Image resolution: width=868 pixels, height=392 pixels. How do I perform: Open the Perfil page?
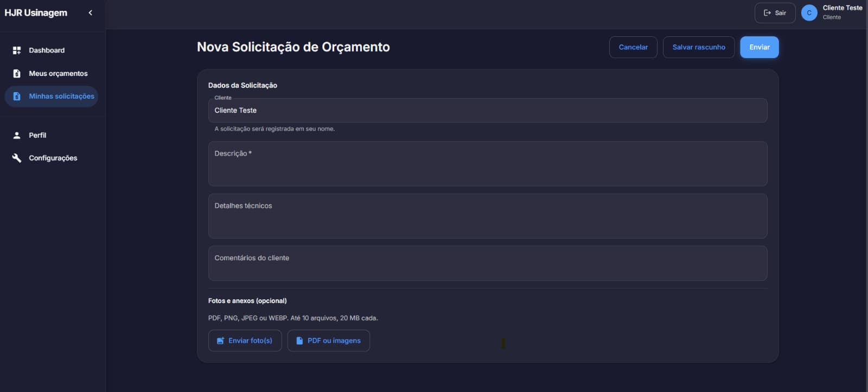(x=52, y=136)
